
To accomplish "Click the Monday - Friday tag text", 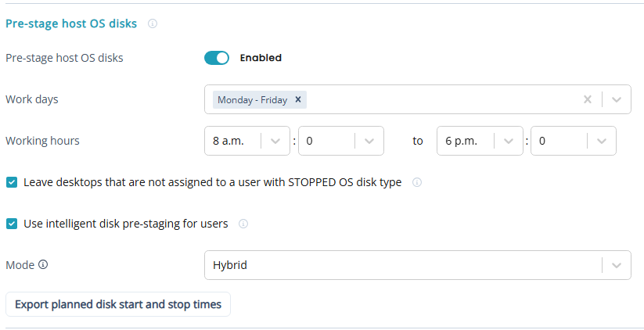I will tap(252, 99).
